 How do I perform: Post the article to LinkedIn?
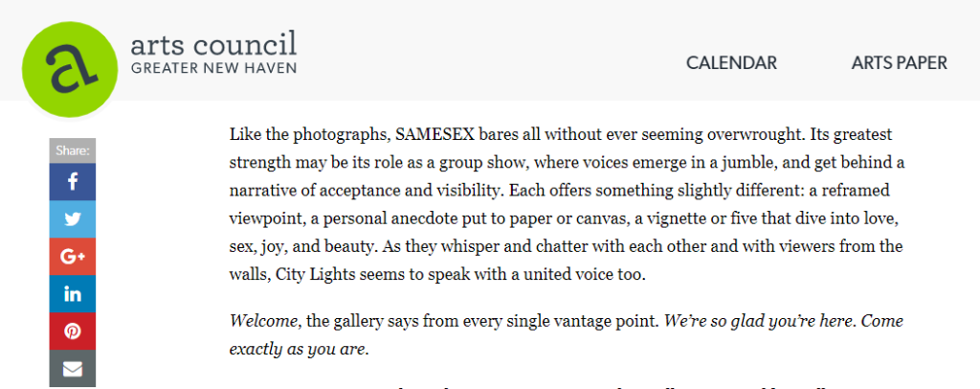[x=73, y=294]
